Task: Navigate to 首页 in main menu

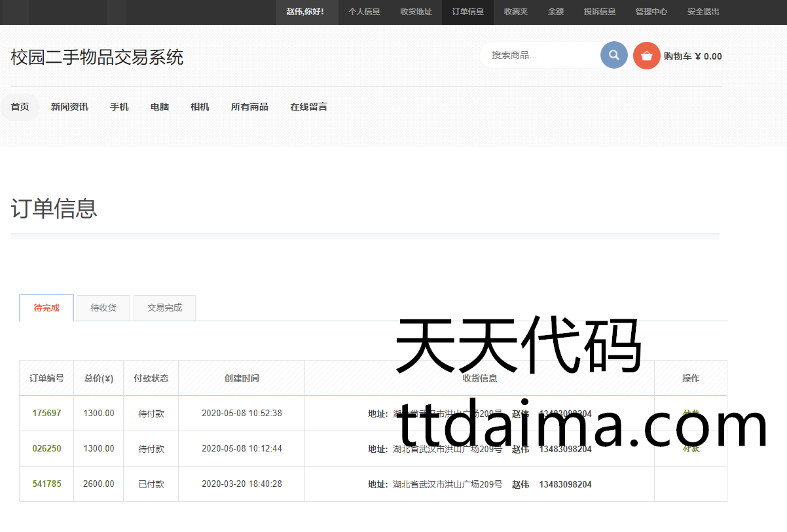Action: point(20,107)
